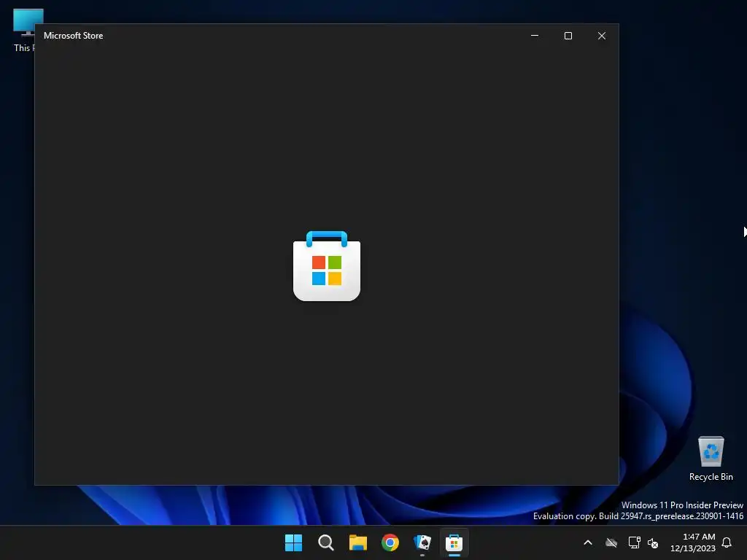The image size is (747, 560).
Task: Open taskbar Search
Action: [x=326, y=542]
